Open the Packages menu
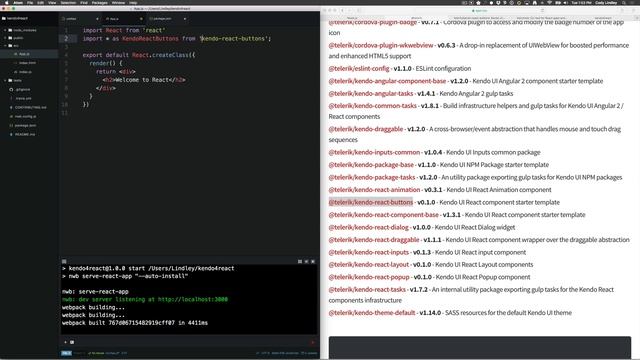Image resolution: width=640 pixels, height=360 pixels. [99, 2]
